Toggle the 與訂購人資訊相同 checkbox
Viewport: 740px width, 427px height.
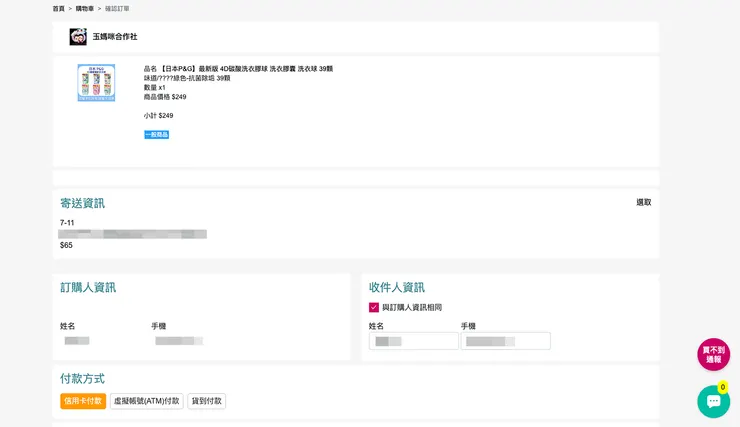pyautogui.click(x=374, y=307)
